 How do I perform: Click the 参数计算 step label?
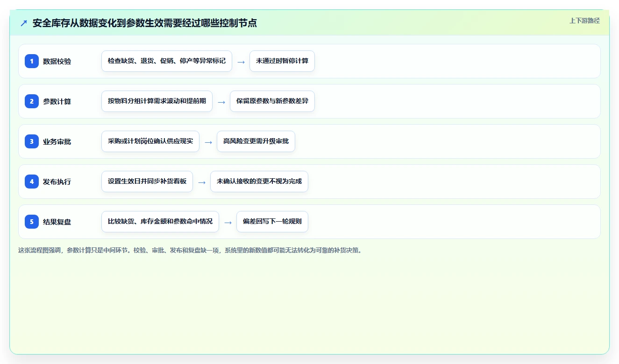coord(57,101)
